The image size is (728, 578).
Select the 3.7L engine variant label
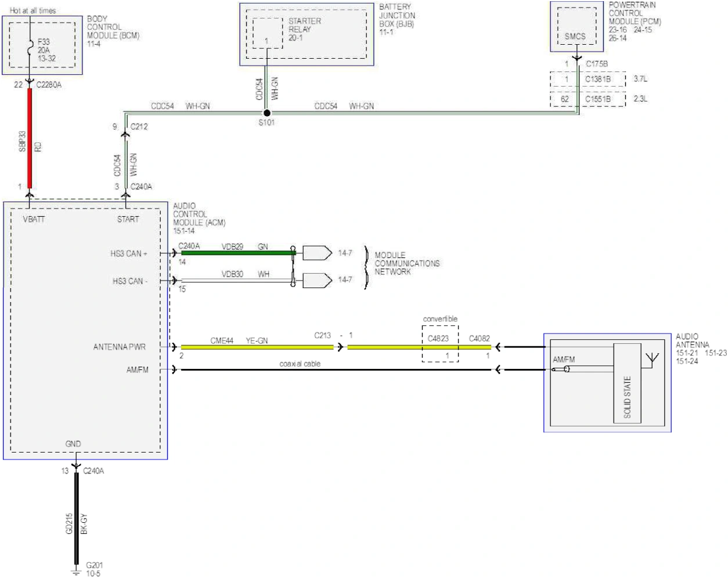[640, 79]
